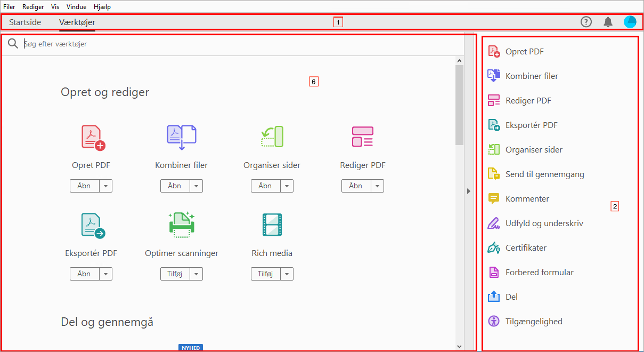
Task: Expand dropdown arrow next to Kombiner filer Åbn
Action: (196, 186)
